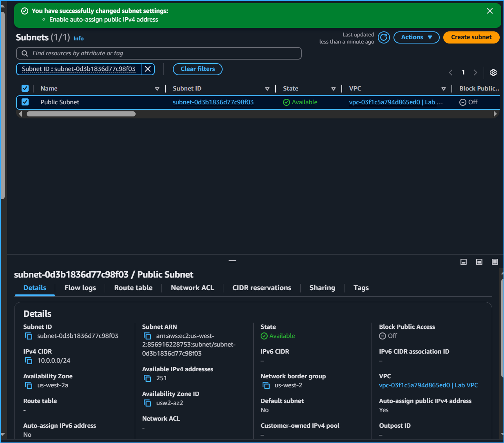Copy the Availability Zone value

coord(28,385)
